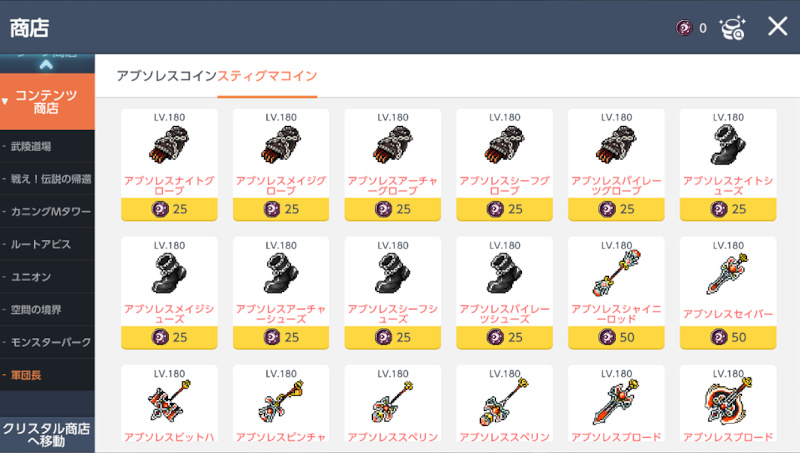Image resolution: width=800 pixels, height=453 pixels.
Task: Pick the アブソレスセイバー sword icon
Action: pos(728,274)
